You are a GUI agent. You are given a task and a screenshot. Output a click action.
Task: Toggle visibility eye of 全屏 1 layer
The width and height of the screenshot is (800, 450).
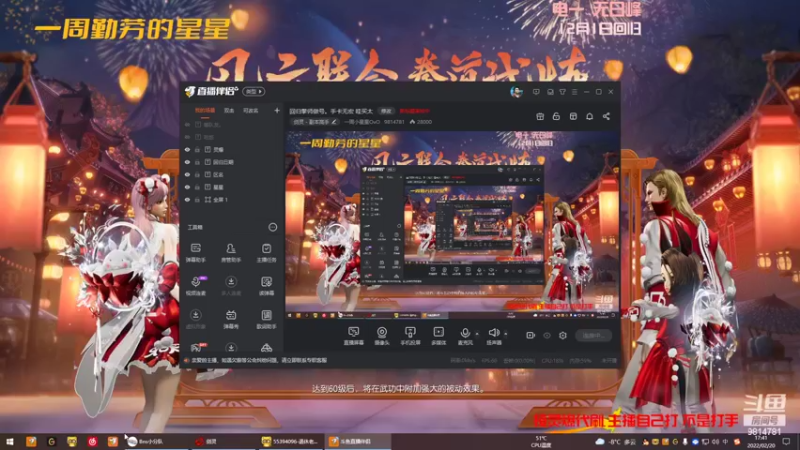tap(187, 199)
